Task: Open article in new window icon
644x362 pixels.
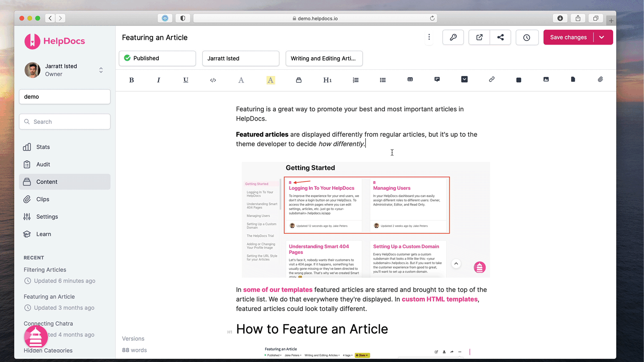Action: point(479,38)
